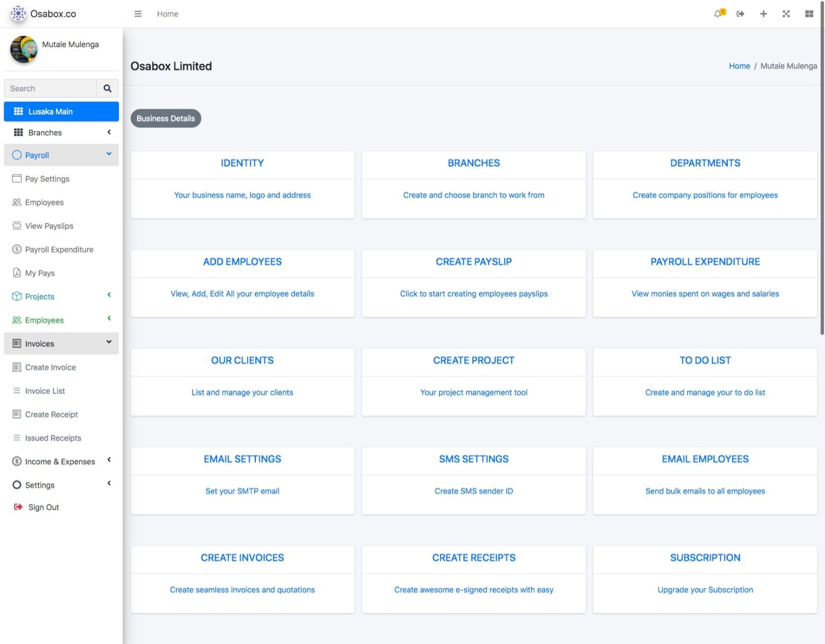The width and height of the screenshot is (825, 644).
Task: Click the green Employees people icon
Action: pyautogui.click(x=17, y=320)
